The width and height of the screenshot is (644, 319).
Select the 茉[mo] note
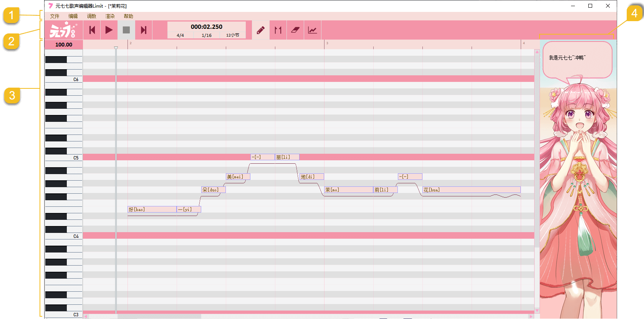349,190
